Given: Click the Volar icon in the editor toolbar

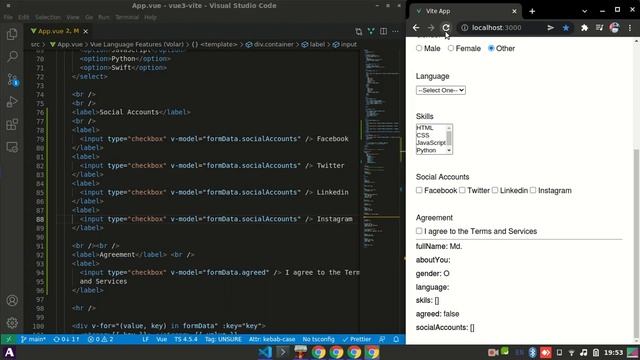Looking at the screenshot, I should pyautogui.click(x=371, y=31).
